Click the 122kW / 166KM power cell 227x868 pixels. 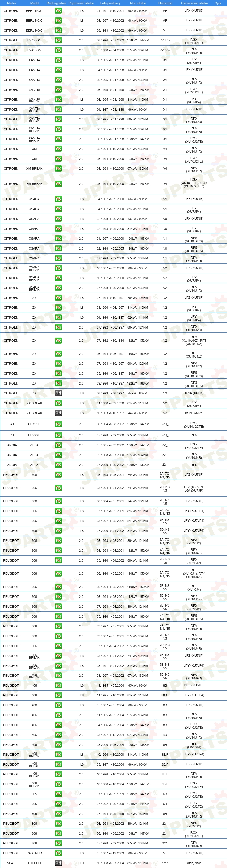[x=138, y=383]
